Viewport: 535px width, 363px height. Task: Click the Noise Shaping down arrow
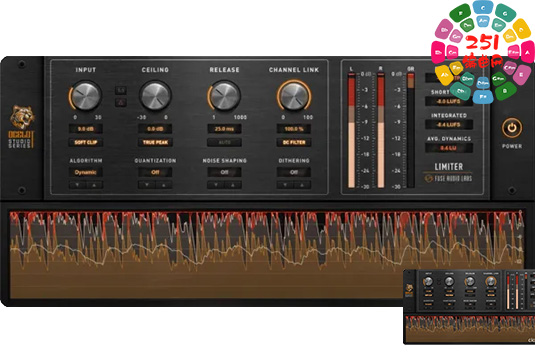tap(216, 185)
